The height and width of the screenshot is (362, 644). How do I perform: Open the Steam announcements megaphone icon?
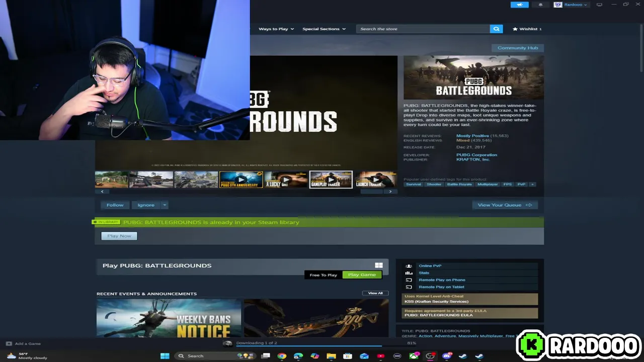coord(519,5)
